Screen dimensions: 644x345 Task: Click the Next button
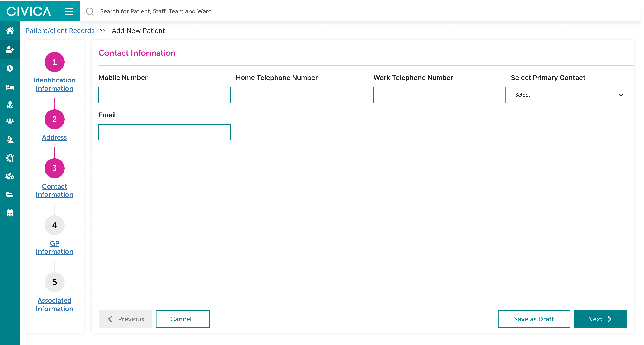(601, 319)
